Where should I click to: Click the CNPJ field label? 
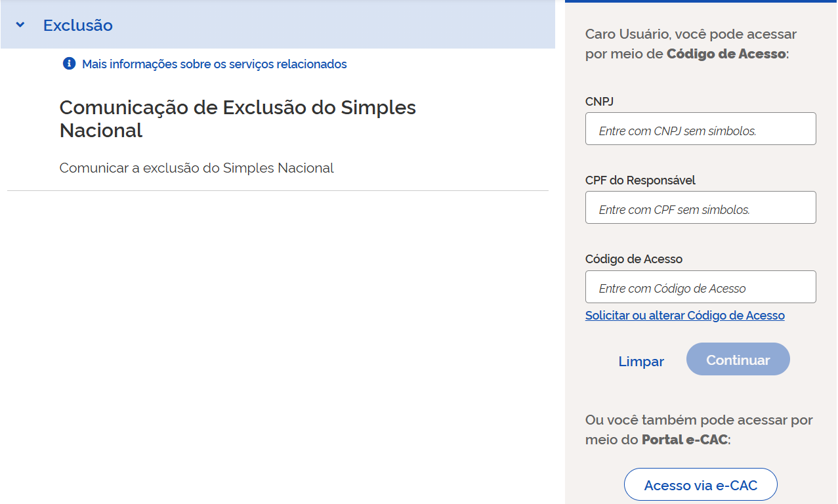click(x=600, y=102)
